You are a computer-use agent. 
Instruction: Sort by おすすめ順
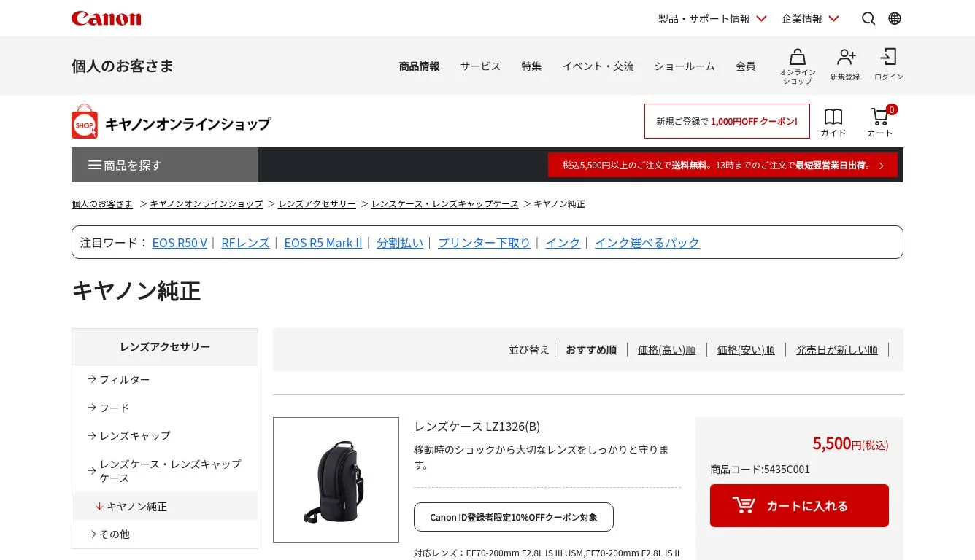click(x=591, y=350)
